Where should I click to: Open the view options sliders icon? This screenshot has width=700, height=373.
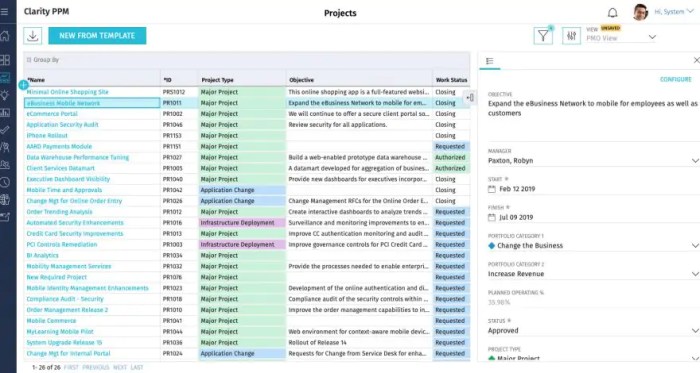coord(571,36)
